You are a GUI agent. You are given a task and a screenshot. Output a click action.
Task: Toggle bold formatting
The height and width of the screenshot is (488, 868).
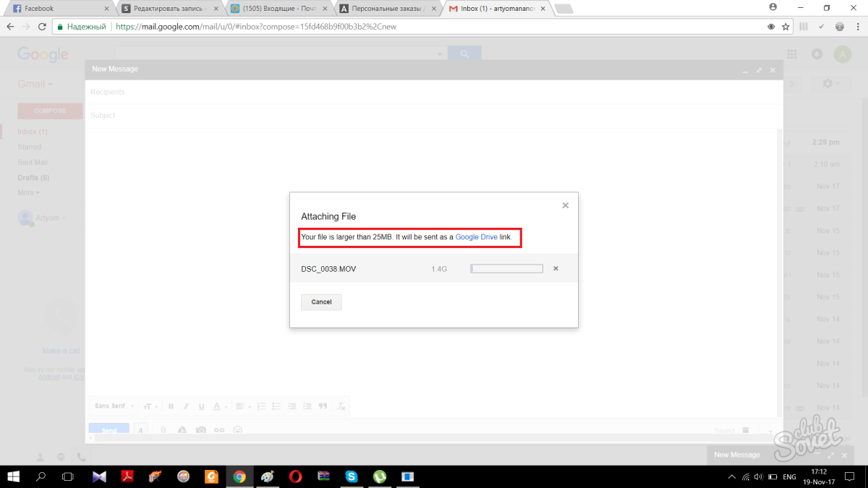[171, 406]
